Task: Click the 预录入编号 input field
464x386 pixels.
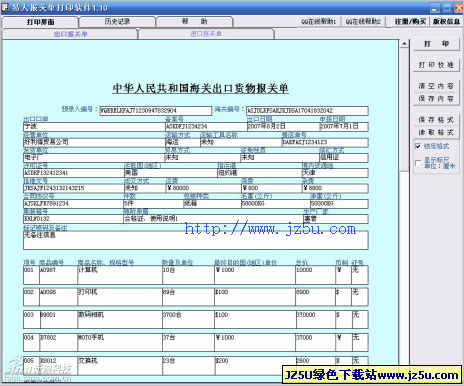Action: coord(156,111)
